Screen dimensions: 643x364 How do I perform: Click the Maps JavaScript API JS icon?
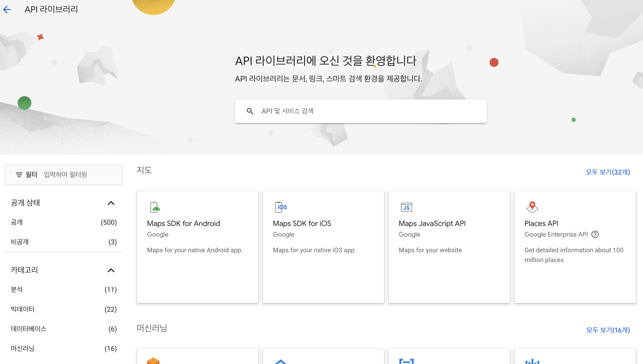pos(406,207)
